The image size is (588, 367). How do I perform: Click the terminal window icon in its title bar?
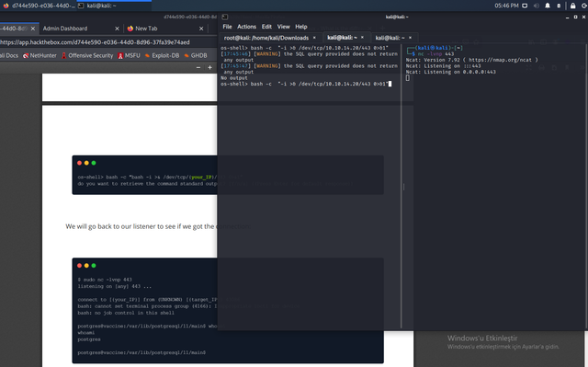pyautogui.click(x=224, y=17)
